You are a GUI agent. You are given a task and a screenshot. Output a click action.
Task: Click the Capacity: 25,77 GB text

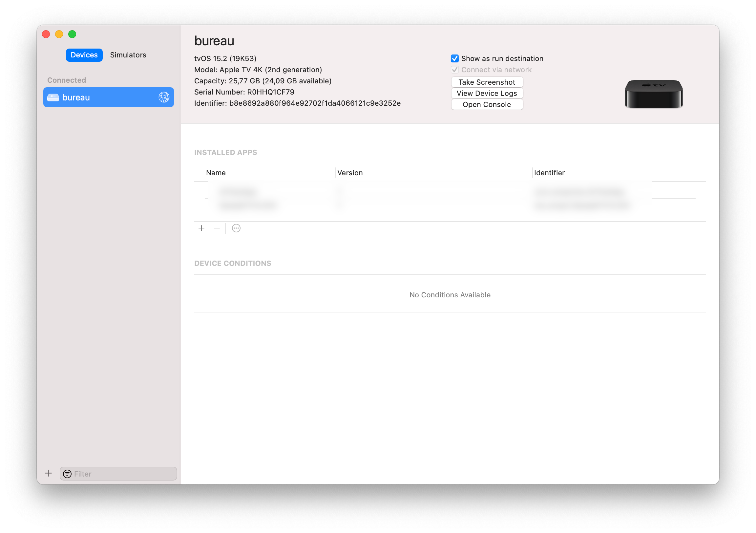tap(263, 81)
